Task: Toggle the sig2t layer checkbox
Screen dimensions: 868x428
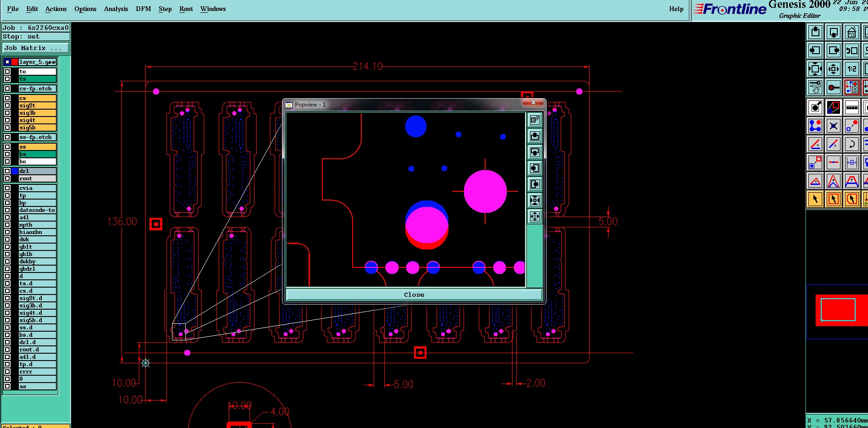Action: pos(7,106)
